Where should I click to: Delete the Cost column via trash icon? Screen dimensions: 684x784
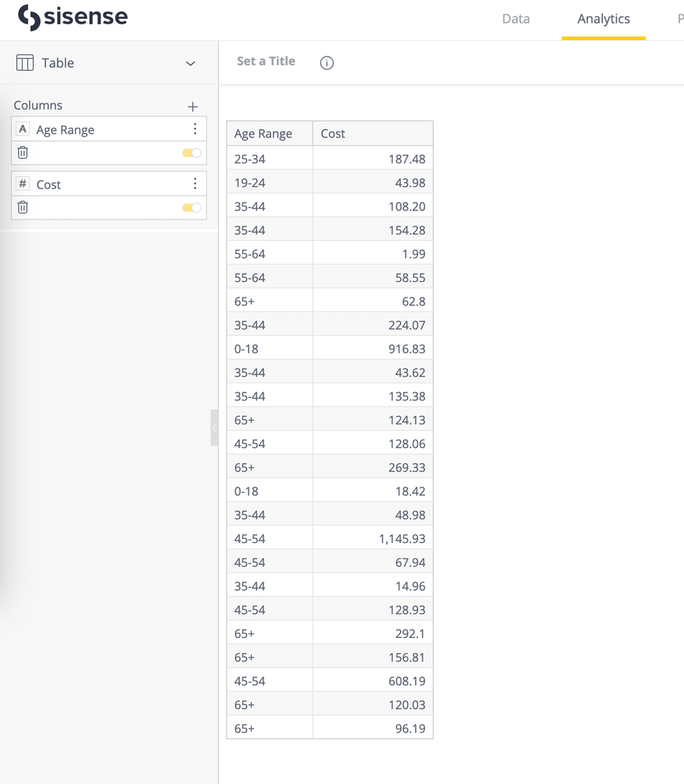pos(23,207)
